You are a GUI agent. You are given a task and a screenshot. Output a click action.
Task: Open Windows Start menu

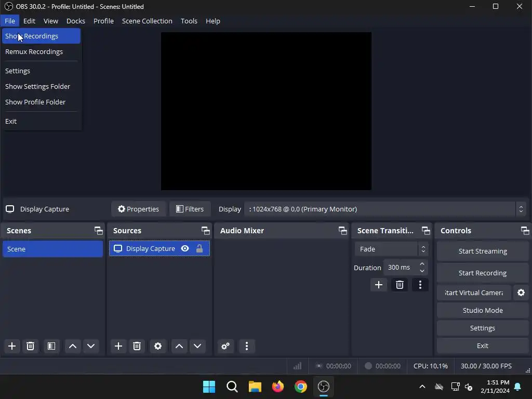click(x=209, y=387)
